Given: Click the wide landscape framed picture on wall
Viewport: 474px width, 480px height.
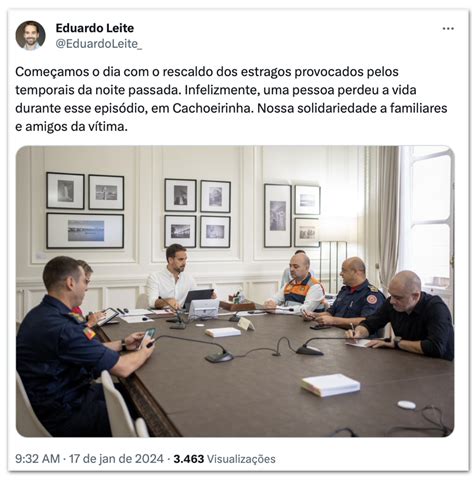Looking at the screenshot, I should coord(85,231).
